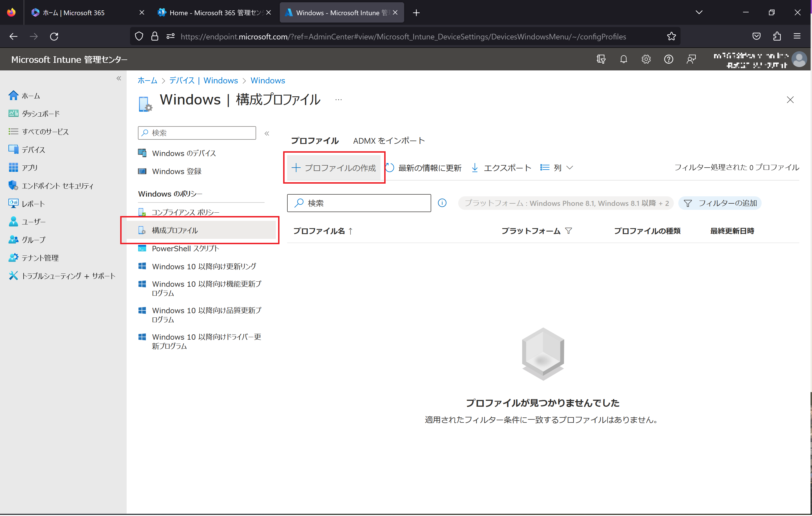Image resolution: width=812 pixels, height=516 pixels.
Task: Open the Firefox extensions icon
Action: pos(777,36)
